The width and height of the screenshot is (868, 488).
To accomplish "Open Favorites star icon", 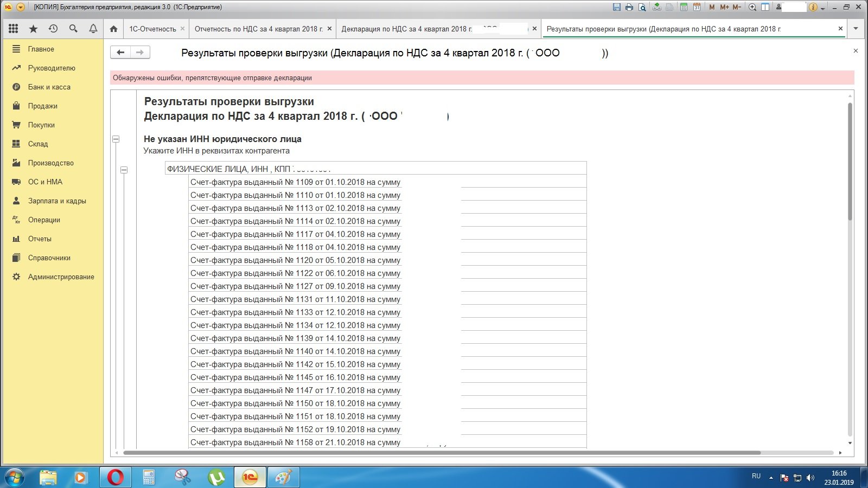I will [x=34, y=29].
